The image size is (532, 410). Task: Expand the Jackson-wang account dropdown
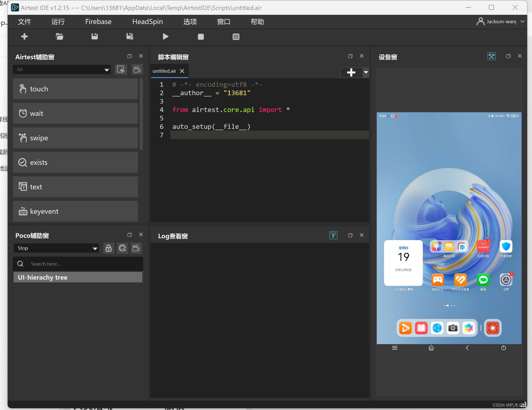click(522, 22)
